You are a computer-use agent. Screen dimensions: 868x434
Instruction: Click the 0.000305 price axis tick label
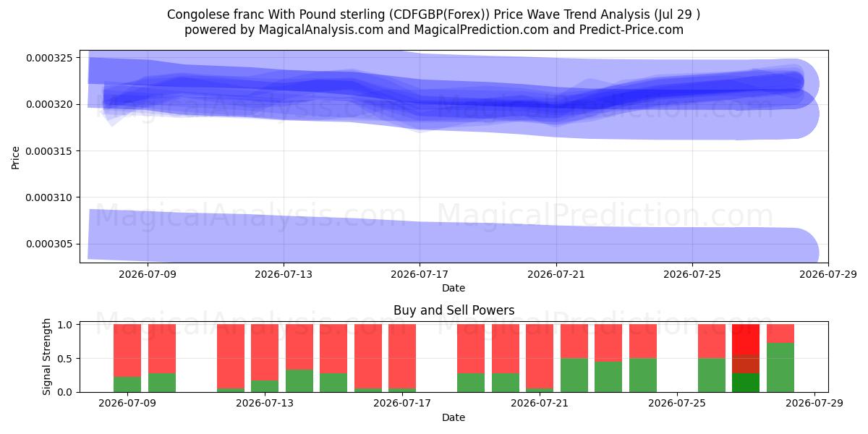point(49,244)
